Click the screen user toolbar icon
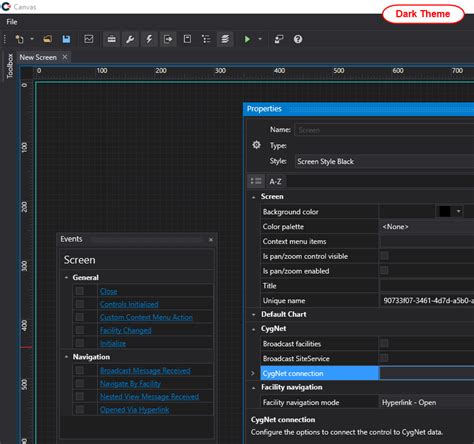The height and width of the screenshot is (444, 474). (279, 39)
